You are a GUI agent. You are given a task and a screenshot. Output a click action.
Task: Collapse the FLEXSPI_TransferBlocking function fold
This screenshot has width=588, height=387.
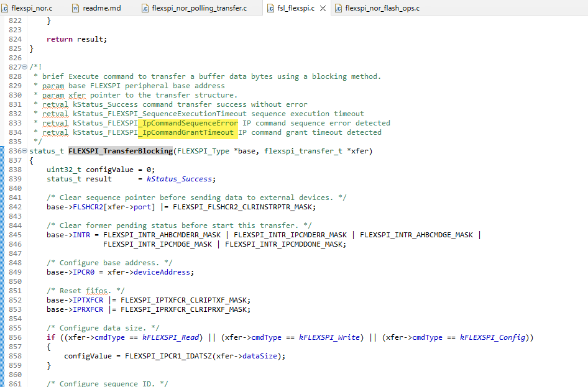point(23,150)
